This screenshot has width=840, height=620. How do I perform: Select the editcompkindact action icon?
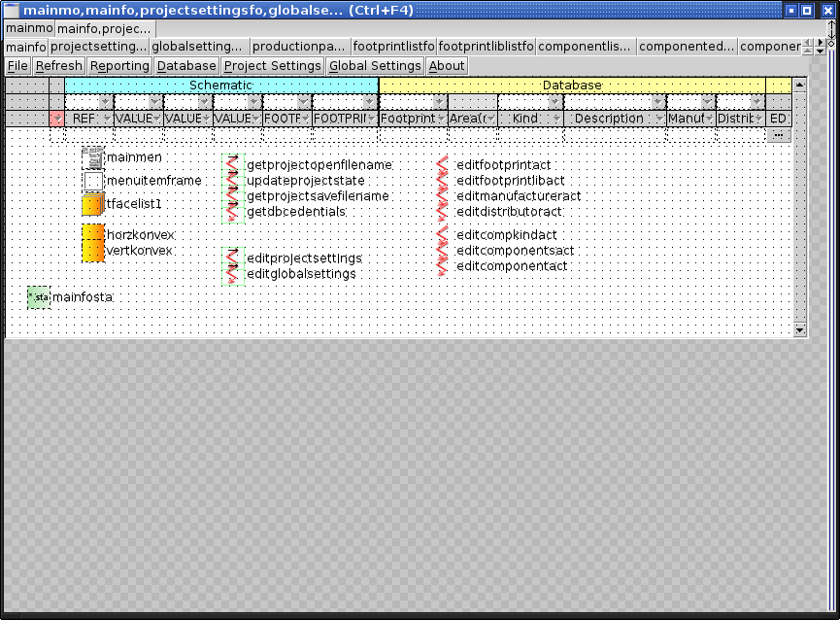[443, 235]
